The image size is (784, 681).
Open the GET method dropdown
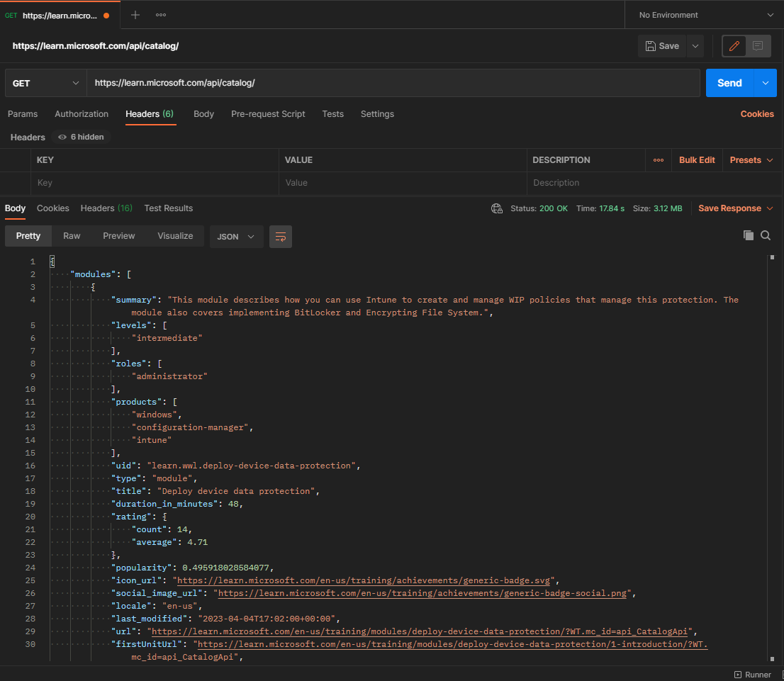[x=45, y=83]
